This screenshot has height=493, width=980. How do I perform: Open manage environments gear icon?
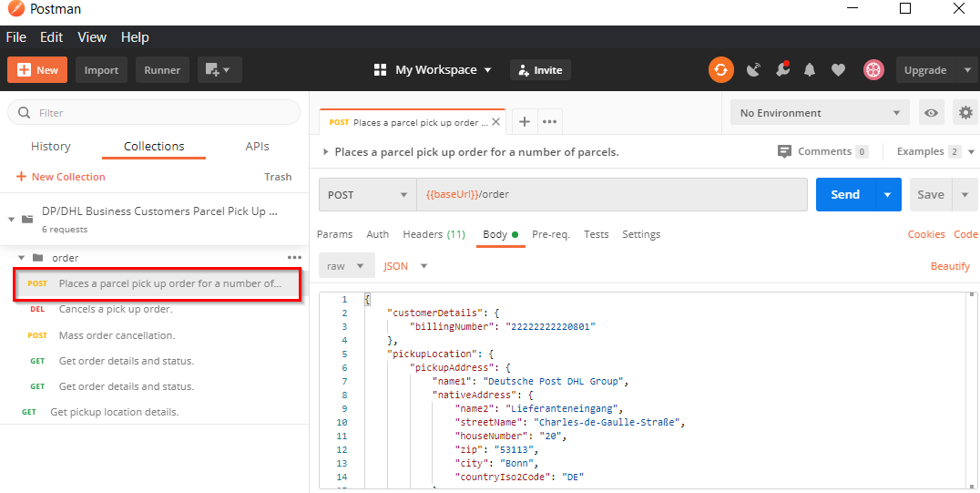click(x=965, y=113)
